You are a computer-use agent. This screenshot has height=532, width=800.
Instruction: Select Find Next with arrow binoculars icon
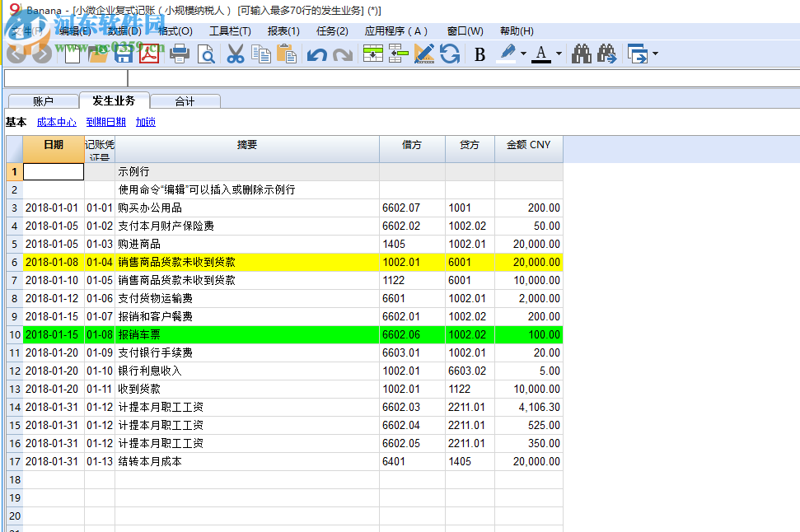point(606,54)
